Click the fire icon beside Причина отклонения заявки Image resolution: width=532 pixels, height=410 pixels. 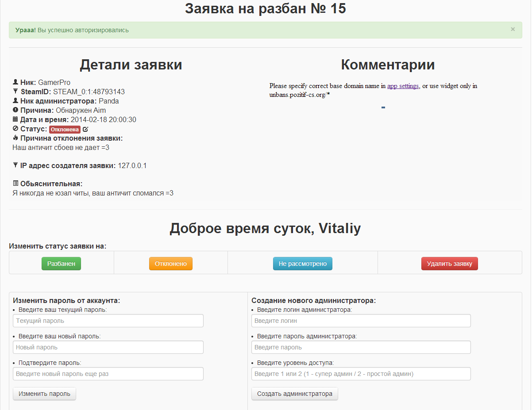click(x=15, y=138)
